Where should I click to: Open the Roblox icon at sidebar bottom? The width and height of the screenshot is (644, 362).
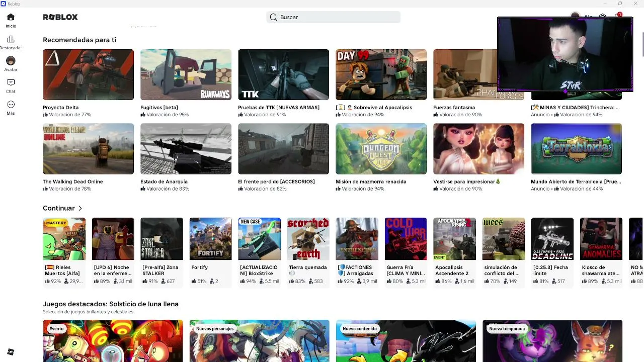pos(11,352)
